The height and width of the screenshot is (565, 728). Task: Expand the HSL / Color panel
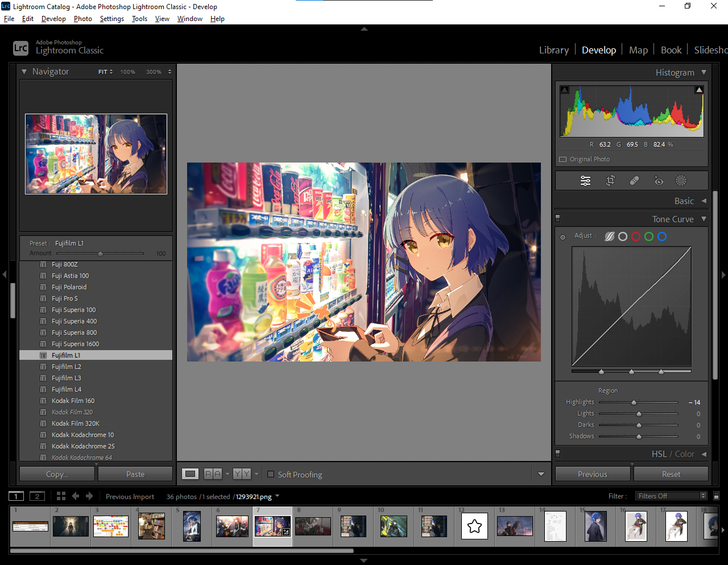[x=704, y=454]
